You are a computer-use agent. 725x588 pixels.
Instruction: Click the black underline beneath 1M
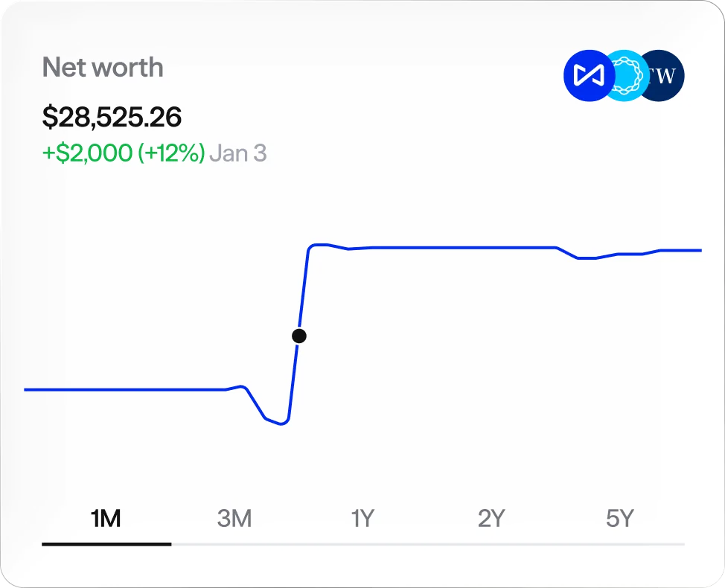106,544
